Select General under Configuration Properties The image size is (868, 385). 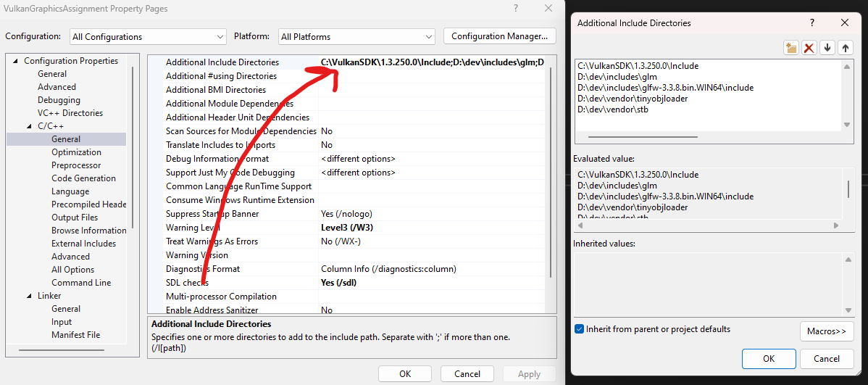tap(52, 74)
